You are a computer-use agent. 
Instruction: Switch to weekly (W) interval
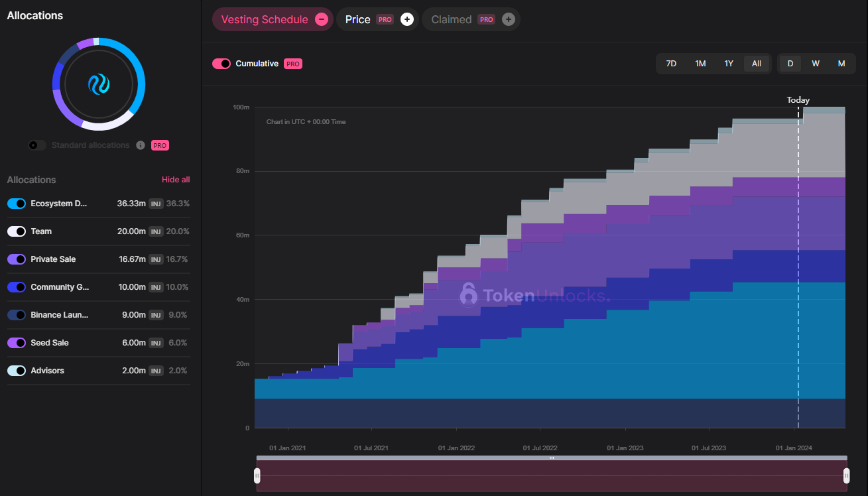(x=816, y=64)
